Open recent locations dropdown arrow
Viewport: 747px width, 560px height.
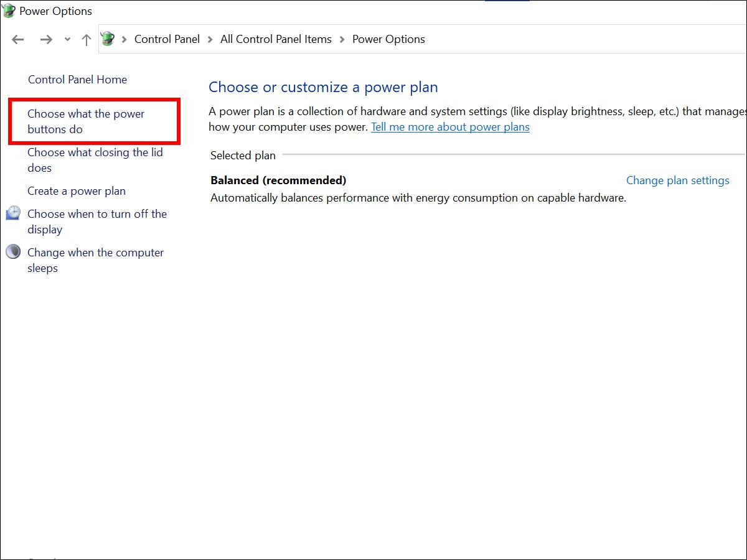click(x=67, y=40)
